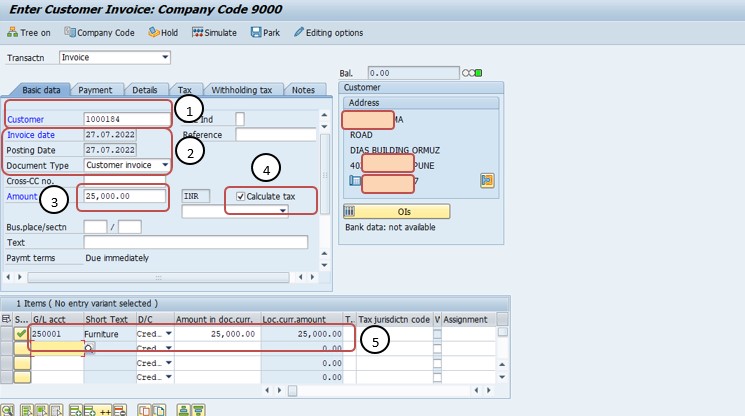
Task: Click into the Posting Date field
Action: [x=110, y=150]
